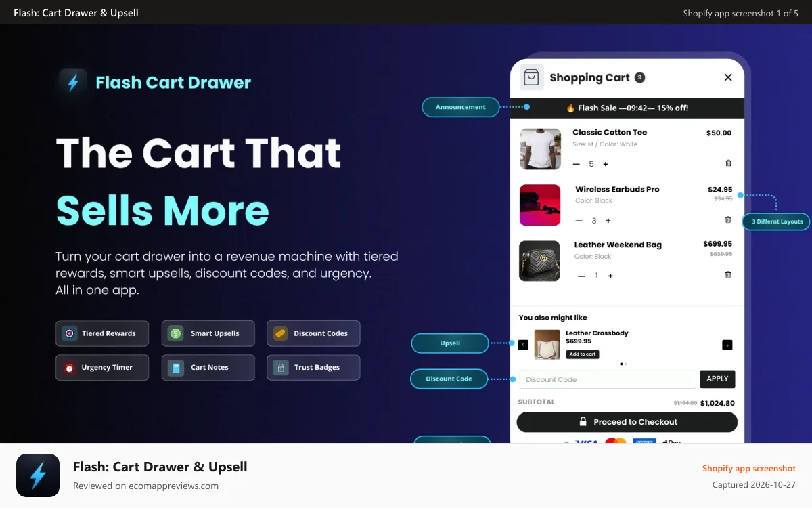This screenshot has height=508, width=812.
Task: Click the $1,024.80 subtotal amount
Action: click(717, 403)
